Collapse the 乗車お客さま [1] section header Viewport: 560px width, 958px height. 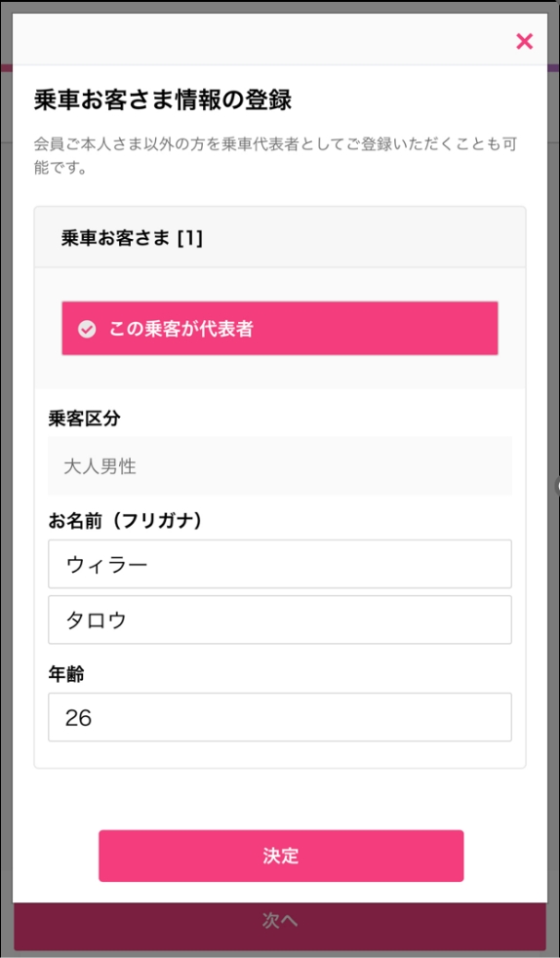(280, 238)
